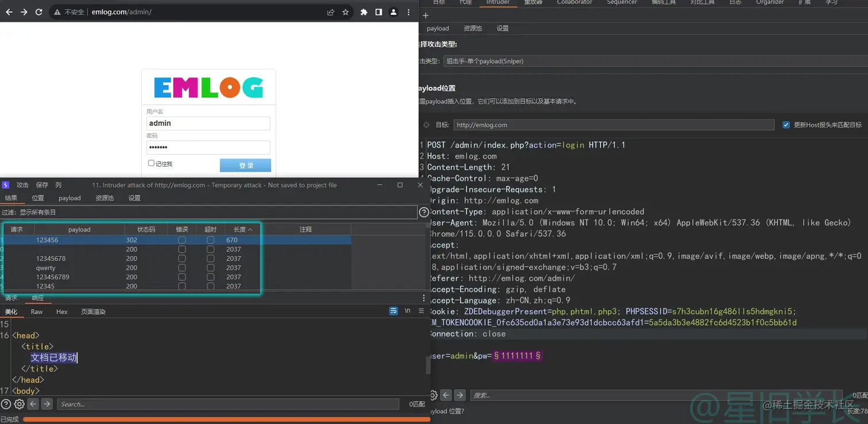The image size is (868, 424).
Task: Switch to 位置 tab in attack window
Action: (x=38, y=198)
